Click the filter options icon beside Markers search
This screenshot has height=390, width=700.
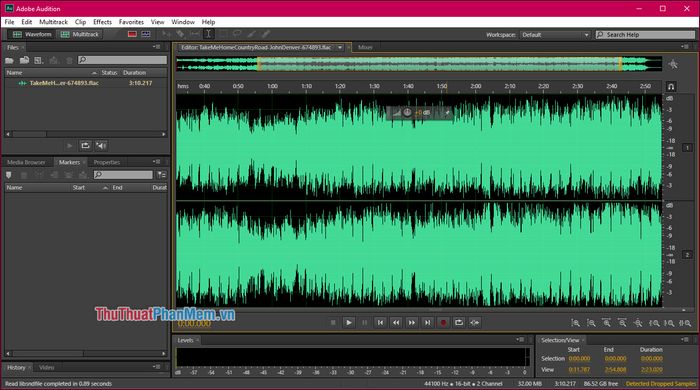(162, 175)
